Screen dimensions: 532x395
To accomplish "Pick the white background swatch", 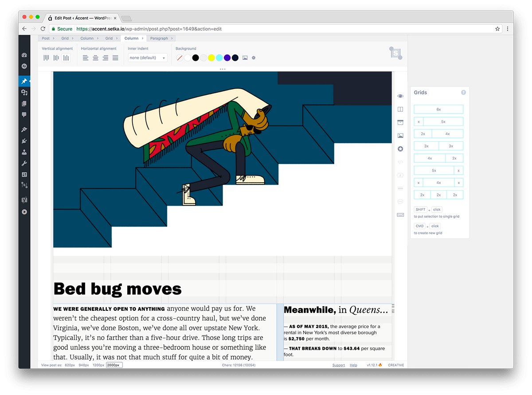I will [188, 58].
